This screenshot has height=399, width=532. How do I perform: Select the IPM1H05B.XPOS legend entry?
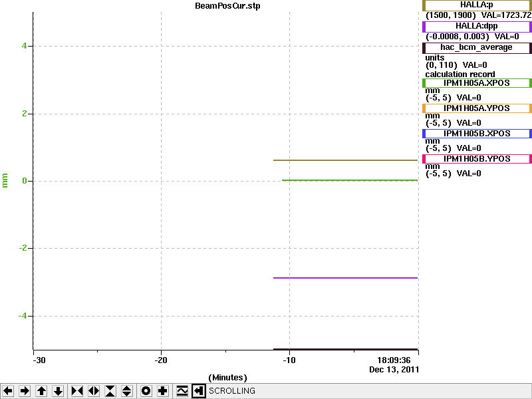[477, 134]
